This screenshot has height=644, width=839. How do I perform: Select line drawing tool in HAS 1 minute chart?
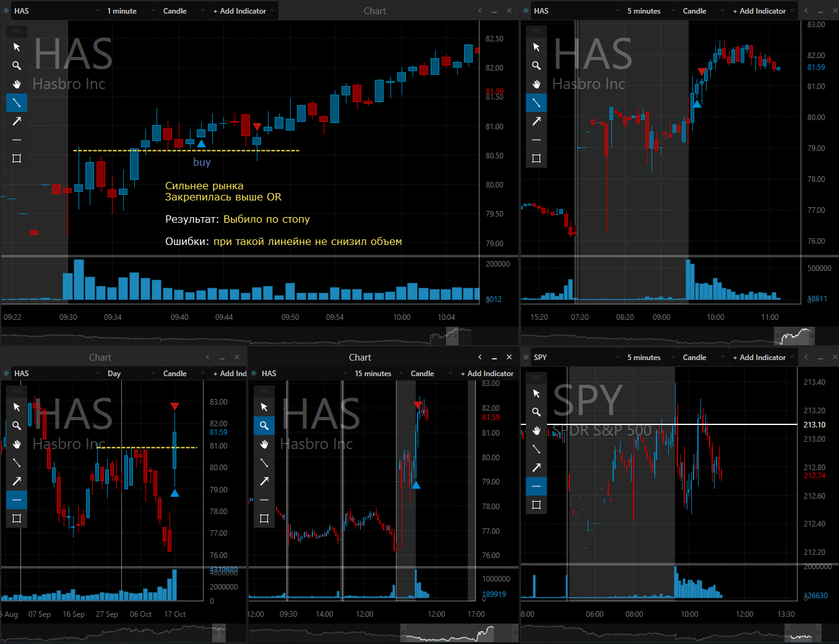coord(17,103)
